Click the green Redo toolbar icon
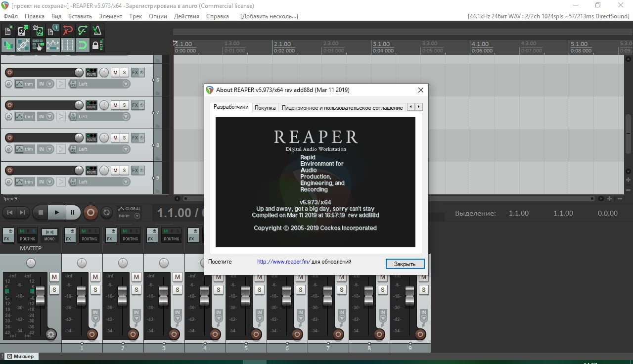The height and width of the screenshot is (364, 633). click(x=82, y=30)
